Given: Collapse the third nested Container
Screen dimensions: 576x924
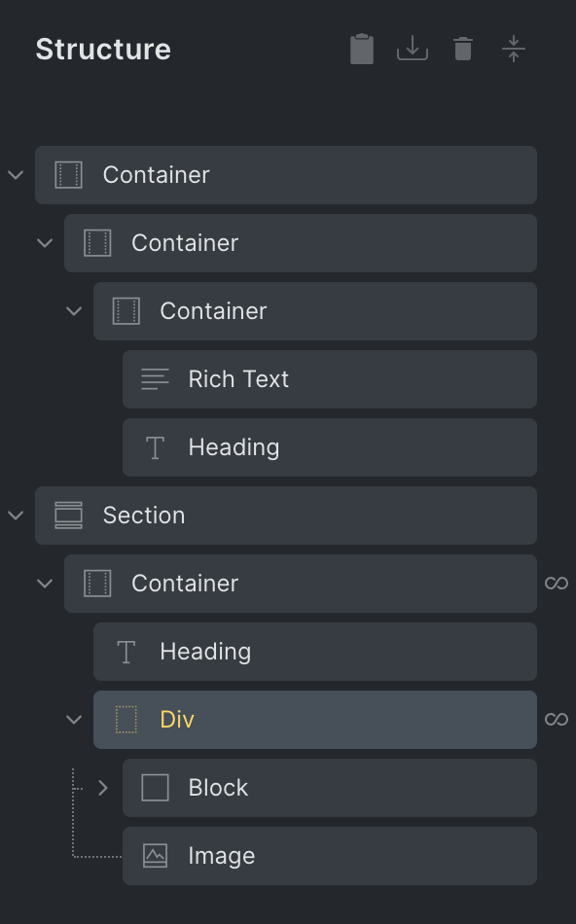Looking at the screenshot, I should (x=74, y=311).
